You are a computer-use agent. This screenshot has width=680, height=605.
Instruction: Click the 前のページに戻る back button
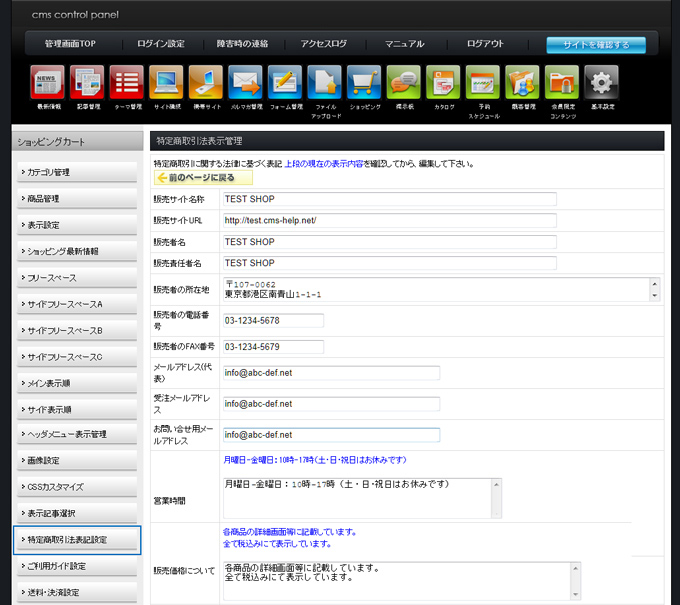click(203, 177)
